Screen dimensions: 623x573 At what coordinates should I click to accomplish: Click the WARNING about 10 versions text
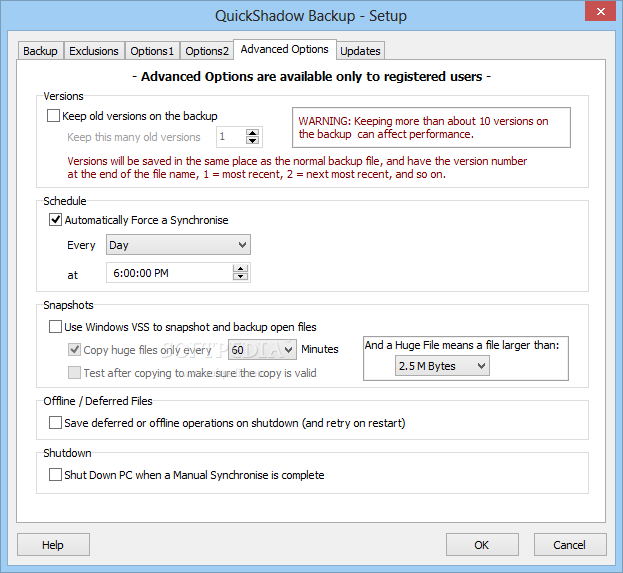[424, 128]
